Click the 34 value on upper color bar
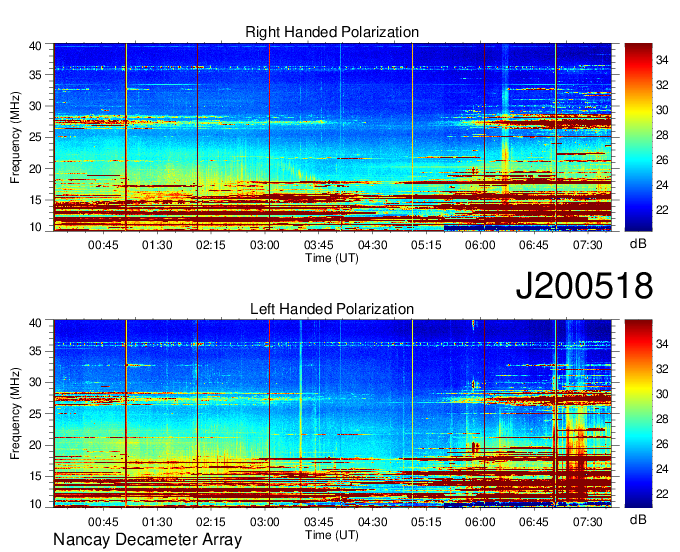Viewport: 680px width, 552px height. 662,60
